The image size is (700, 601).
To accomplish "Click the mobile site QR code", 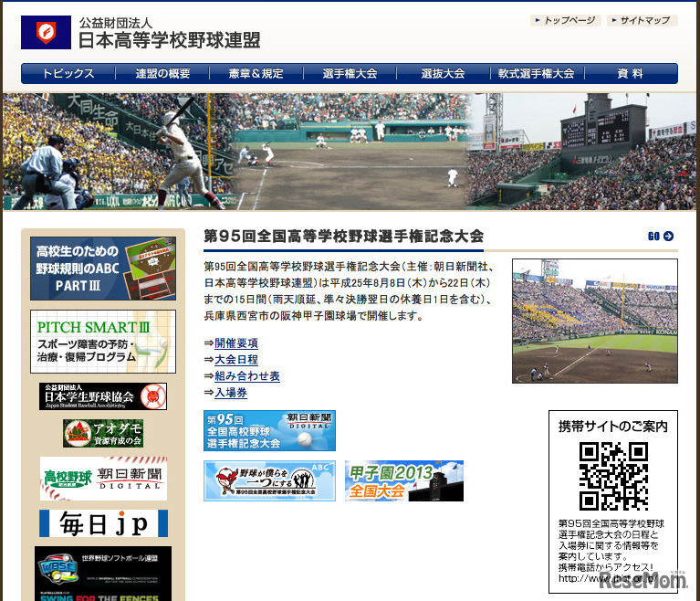I will pyautogui.click(x=613, y=477).
